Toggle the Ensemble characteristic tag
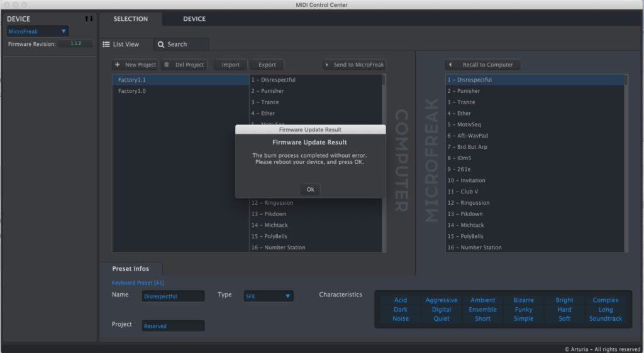The height and width of the screenshot is (353, 644). [482, 310]
